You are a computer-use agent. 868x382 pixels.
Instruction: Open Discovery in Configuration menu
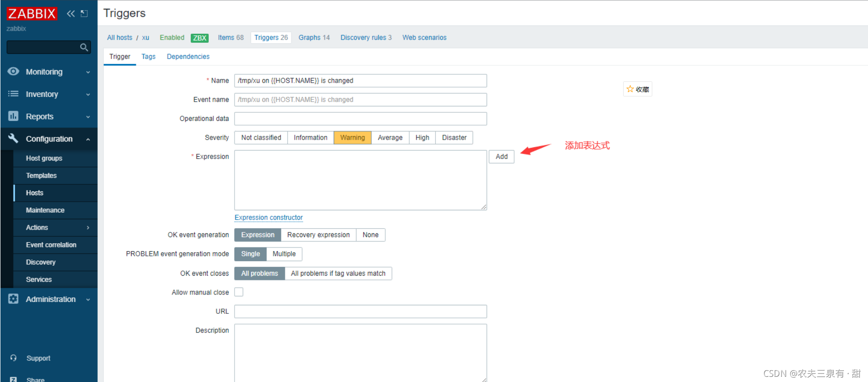(x=55, y=263)
